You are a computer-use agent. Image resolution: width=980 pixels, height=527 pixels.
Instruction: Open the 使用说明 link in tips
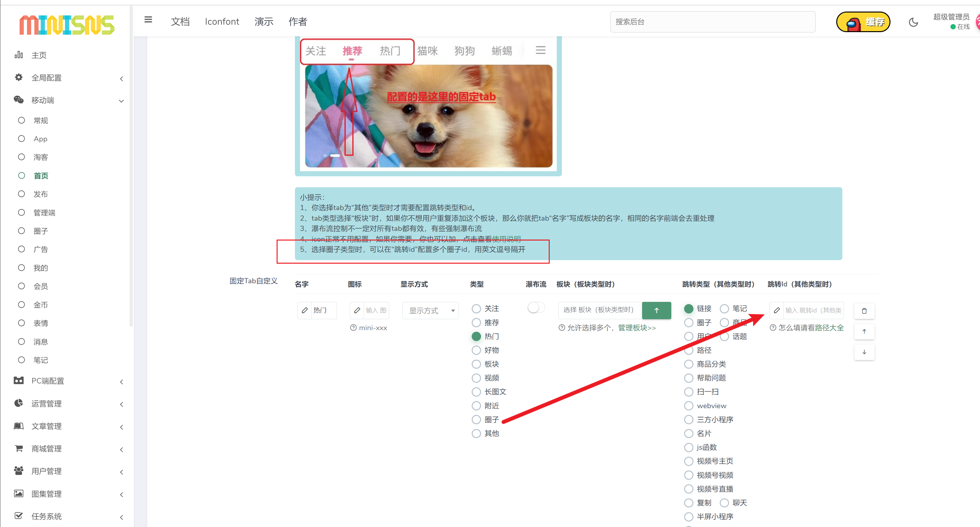point(506,239)
